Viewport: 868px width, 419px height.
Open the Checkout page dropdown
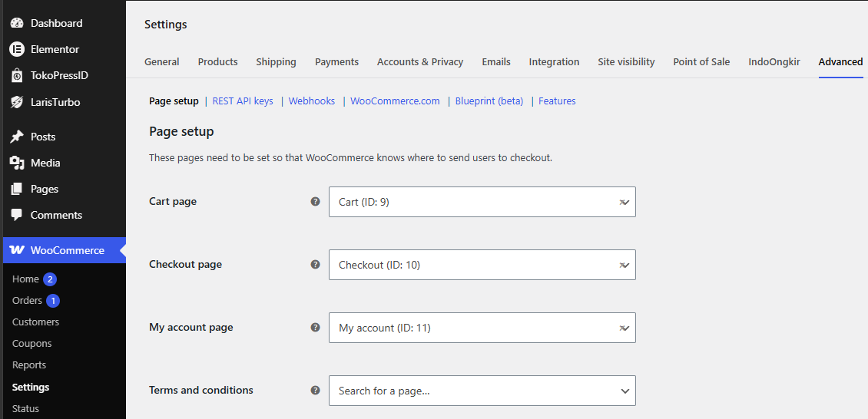482,265
